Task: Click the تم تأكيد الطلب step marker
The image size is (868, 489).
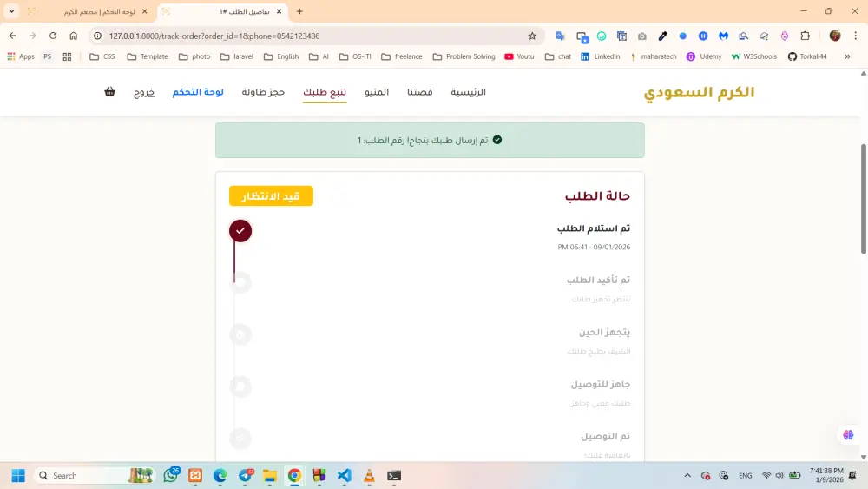Action: pos(240,282)
